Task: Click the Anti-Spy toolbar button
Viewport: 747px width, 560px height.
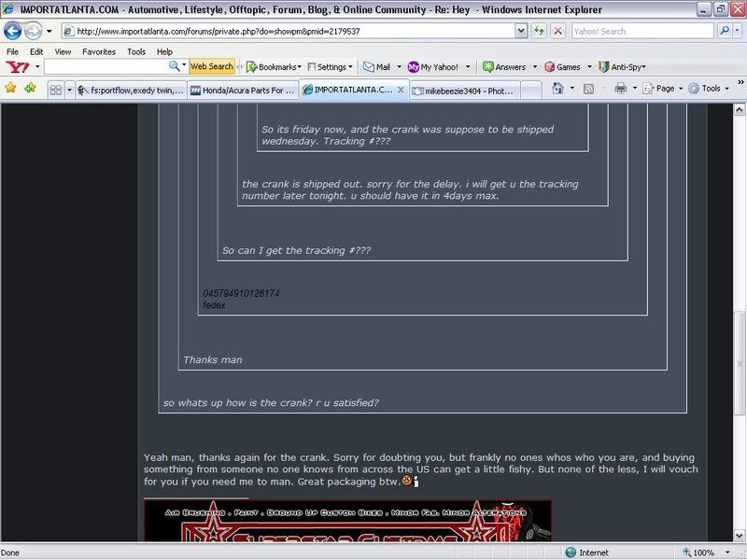Action: tap(621, 67)
